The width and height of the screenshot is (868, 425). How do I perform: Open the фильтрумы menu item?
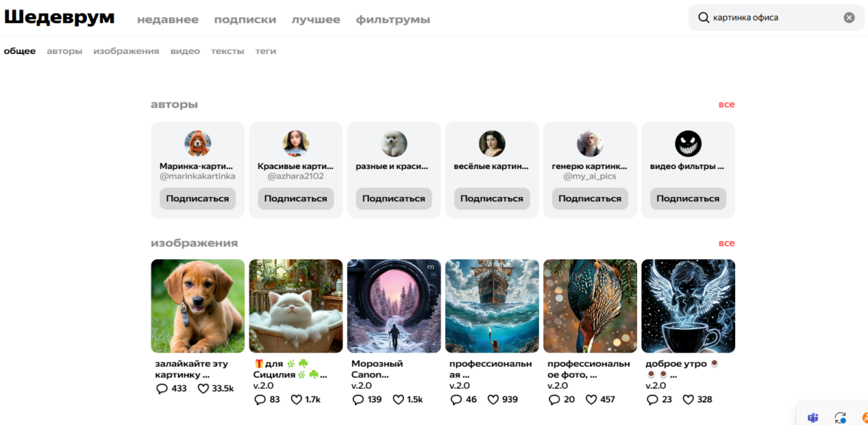(x=393, y=20)
